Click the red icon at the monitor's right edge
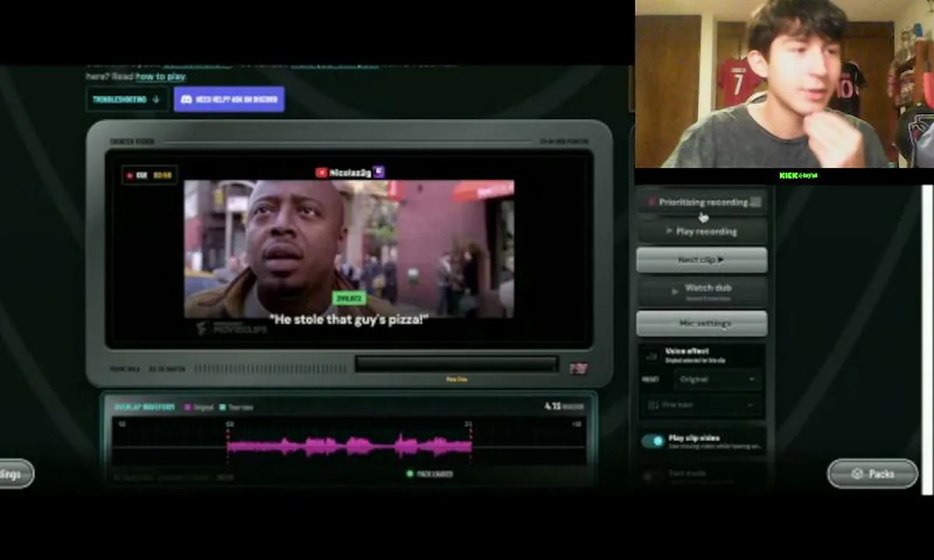 (578, 368)
